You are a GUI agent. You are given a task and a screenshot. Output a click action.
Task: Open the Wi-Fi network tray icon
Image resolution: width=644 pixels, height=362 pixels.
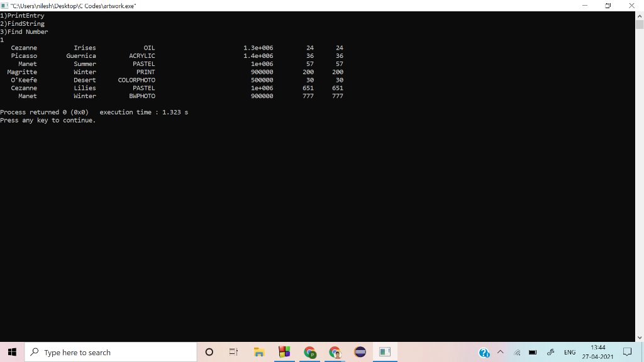[517, 353]
